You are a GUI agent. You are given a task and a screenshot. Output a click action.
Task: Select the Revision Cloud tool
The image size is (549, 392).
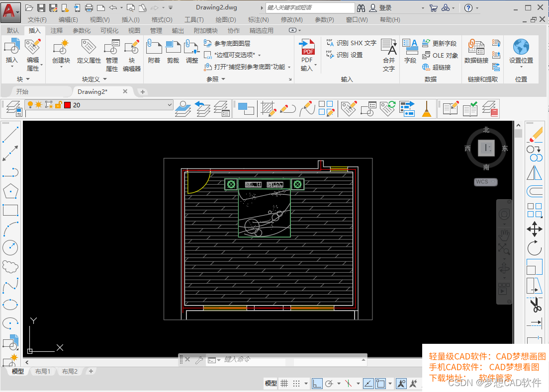point(10,267)
